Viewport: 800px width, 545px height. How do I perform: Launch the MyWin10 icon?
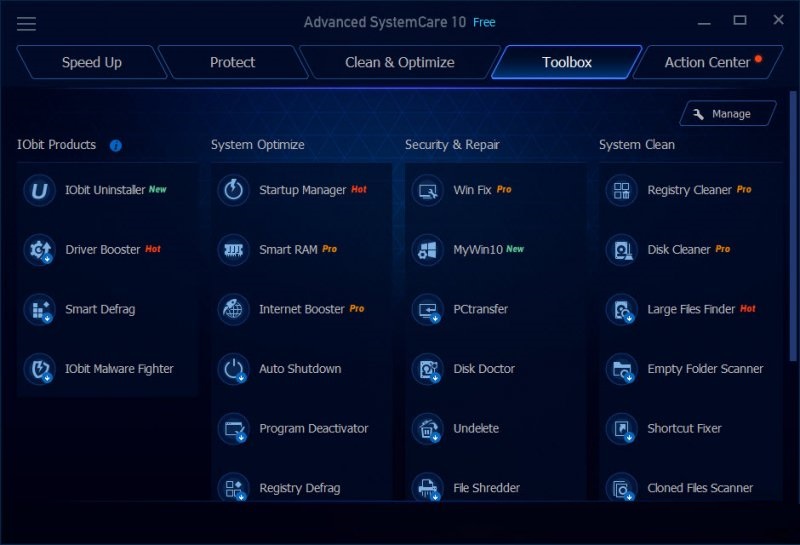[x=427, y=250]
